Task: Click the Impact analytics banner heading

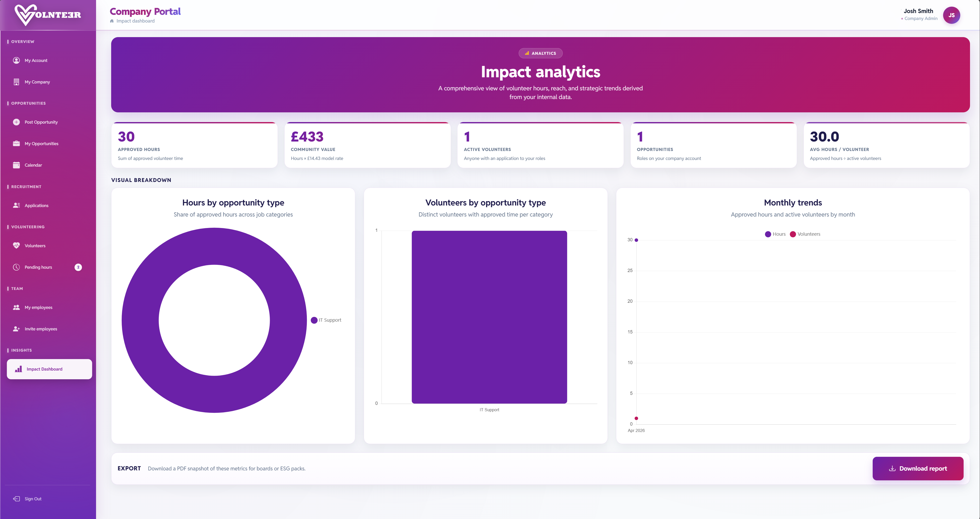Action: tap(540, 72)
